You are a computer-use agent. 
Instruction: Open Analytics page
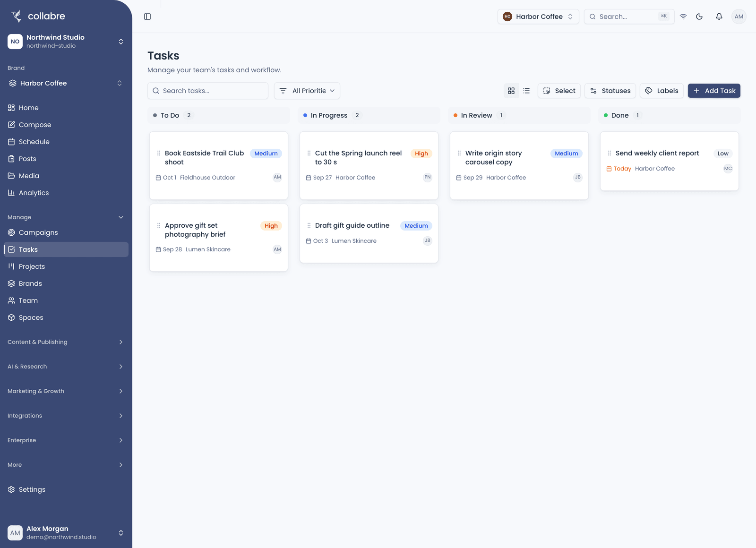click(66, 193)
